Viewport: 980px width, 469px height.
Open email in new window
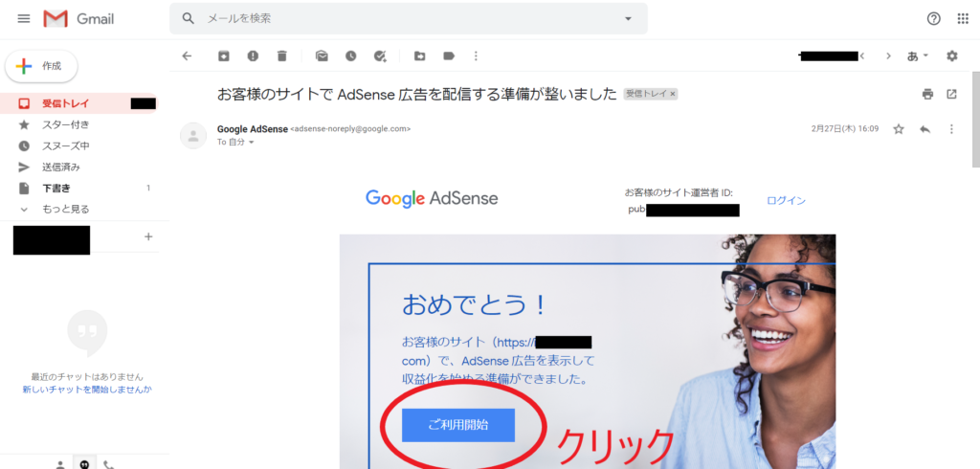[x=952, y=95]
